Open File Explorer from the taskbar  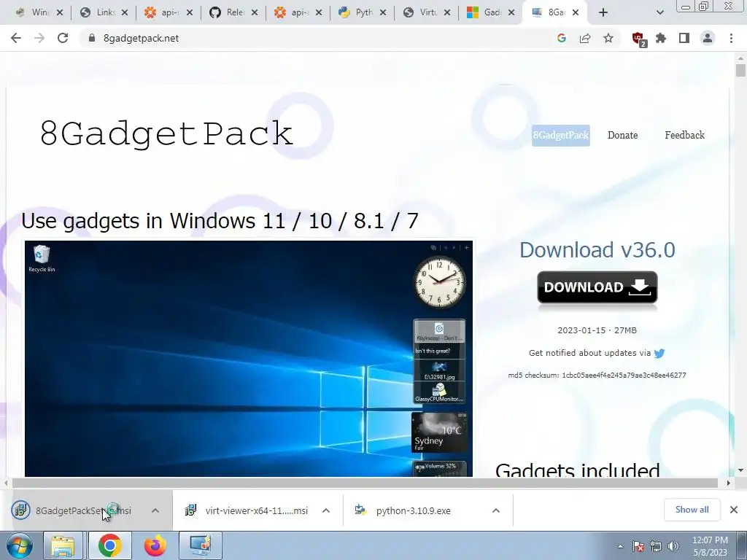tap(63, 545)
